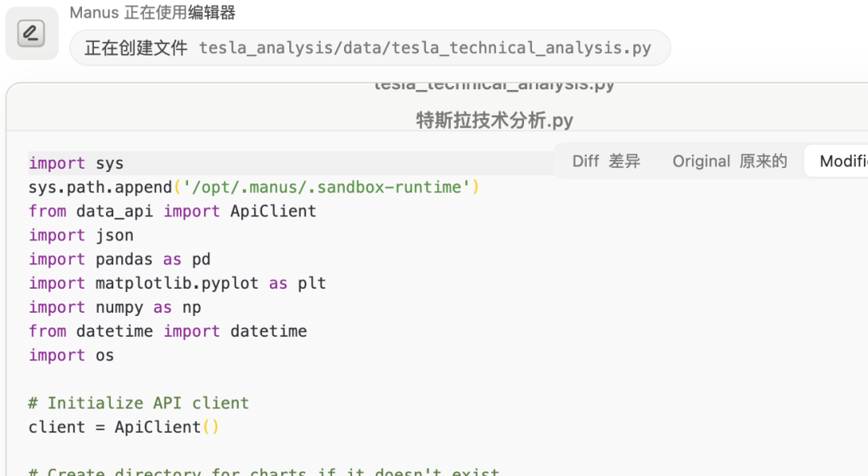Click the client = ApiClient() line
The image size is (868, 476).
coord(124,427)
